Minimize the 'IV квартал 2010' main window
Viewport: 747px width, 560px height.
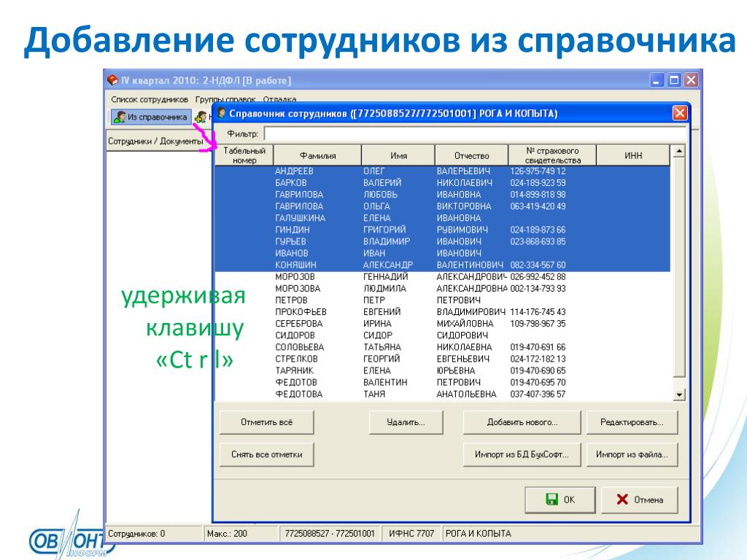[x=657, y=80]
